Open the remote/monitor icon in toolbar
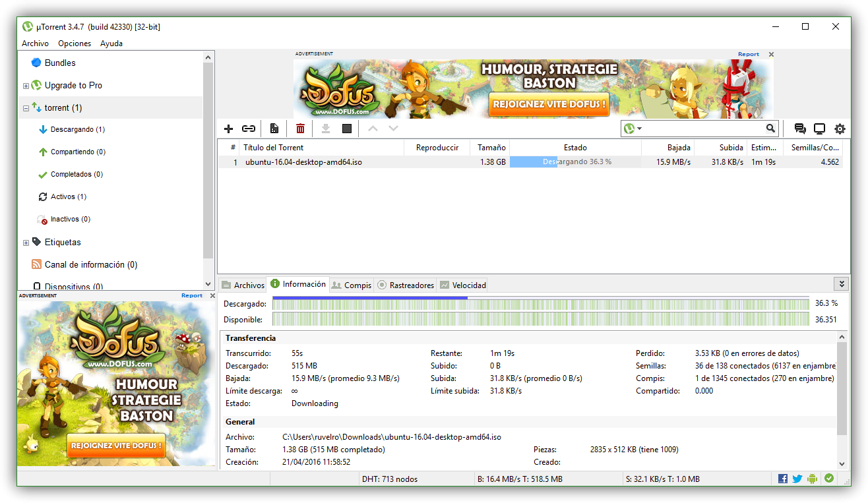The height and width of the screenshot is (503, 868). tap(819, 129)
